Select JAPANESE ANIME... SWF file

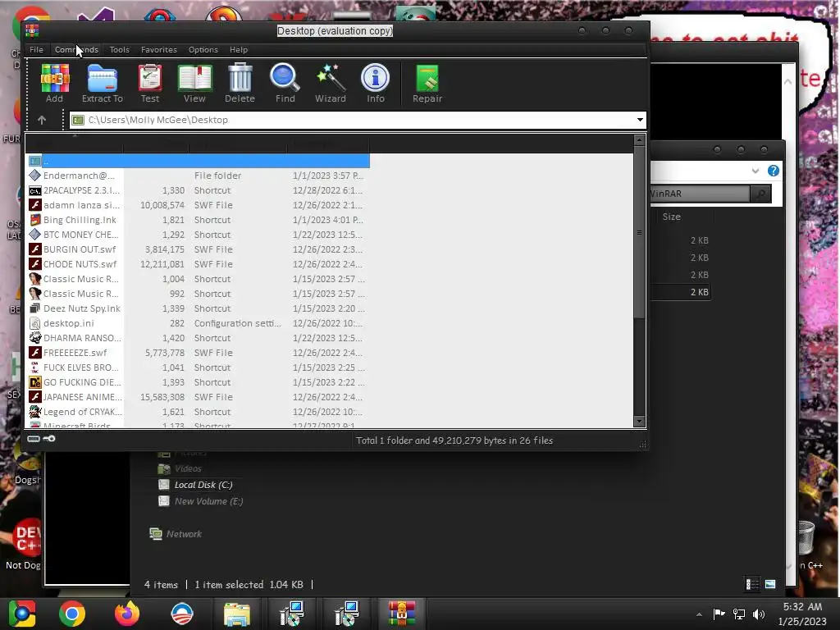pyautogui.click(x=199, y=397)
